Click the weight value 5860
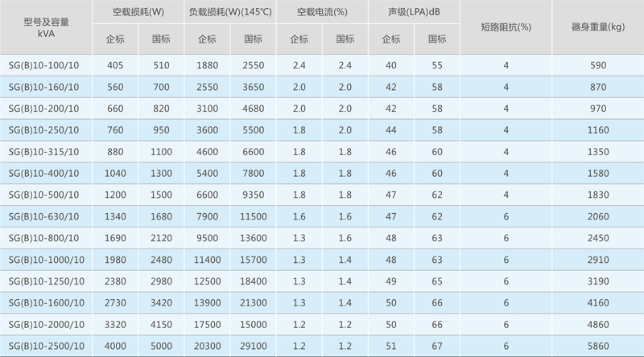 (x=598, y=345)
